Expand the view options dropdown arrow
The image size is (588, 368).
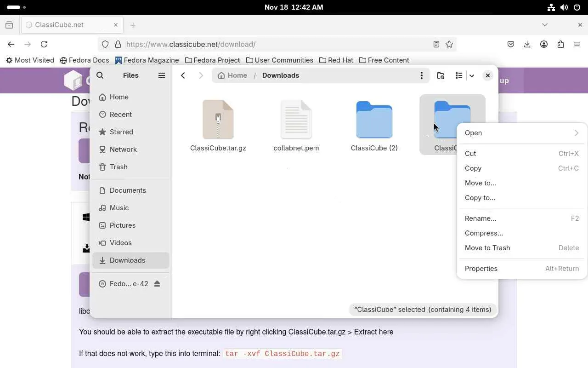click(x=471, y=75)
